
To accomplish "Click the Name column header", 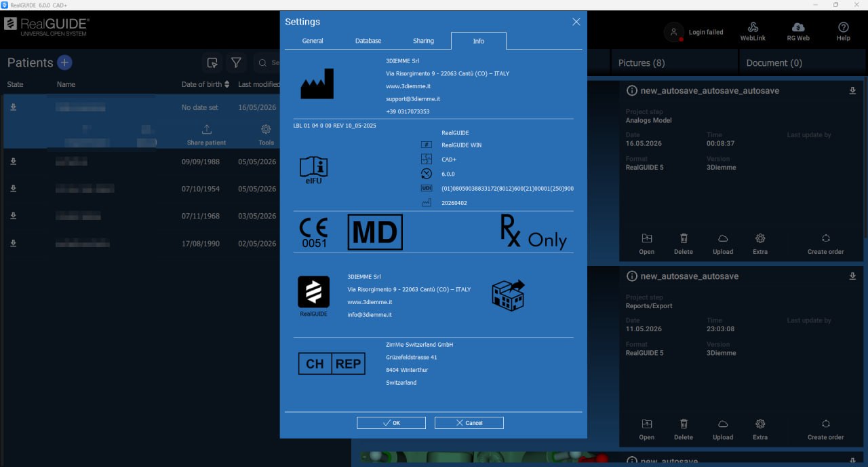I will [x=66, y=84].
